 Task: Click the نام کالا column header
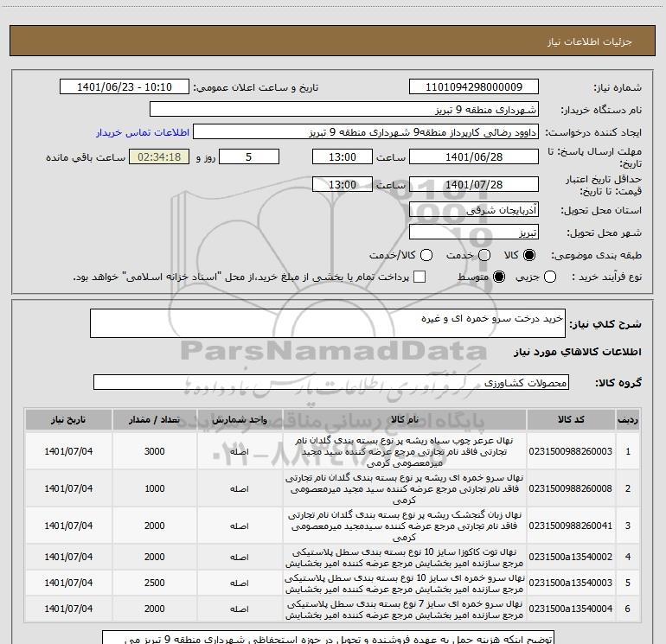[405, 419]
